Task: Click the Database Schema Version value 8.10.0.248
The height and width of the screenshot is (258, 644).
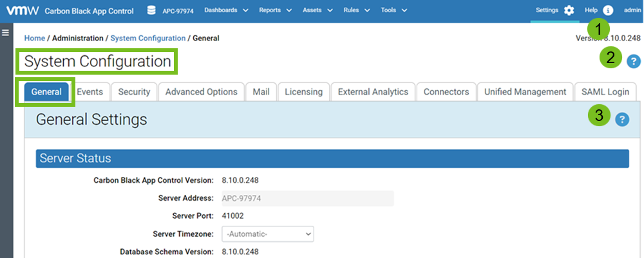Action: coord(240,252)
